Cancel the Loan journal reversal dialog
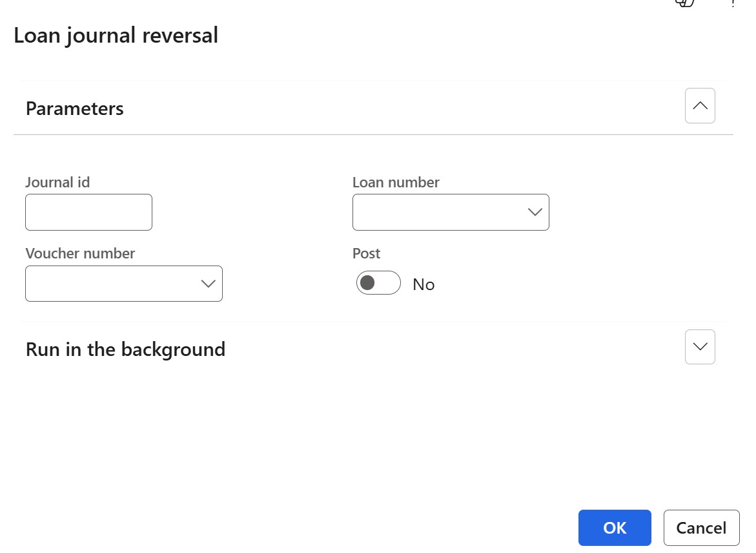This screenshot has width=756, height=553. [x=701, y=527]
